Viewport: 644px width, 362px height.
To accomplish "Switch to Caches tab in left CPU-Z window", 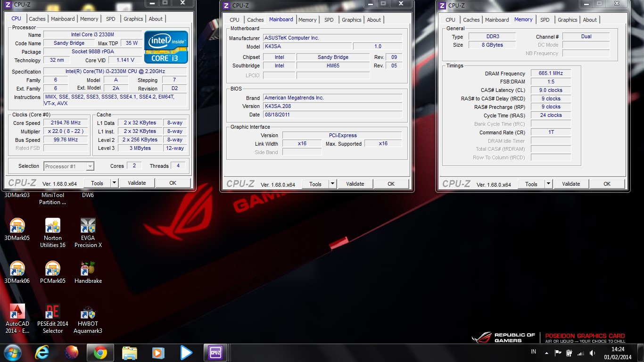I will pyautogui.click(x=37, y=19).
